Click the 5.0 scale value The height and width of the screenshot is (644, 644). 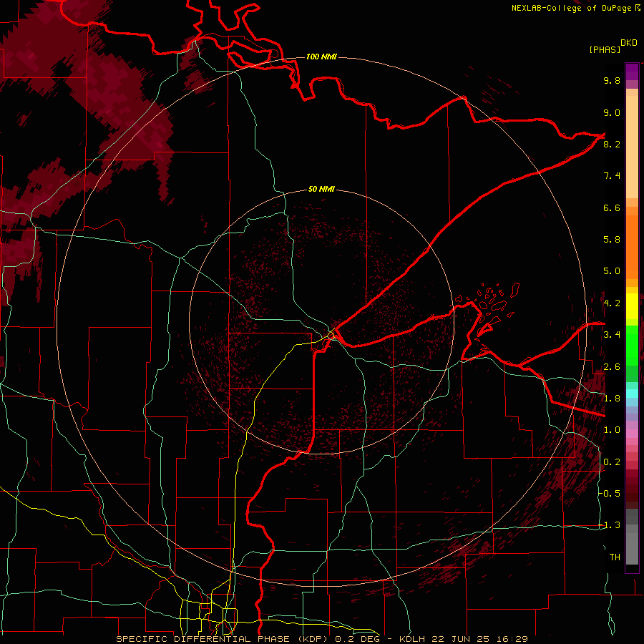pos(612,271)
